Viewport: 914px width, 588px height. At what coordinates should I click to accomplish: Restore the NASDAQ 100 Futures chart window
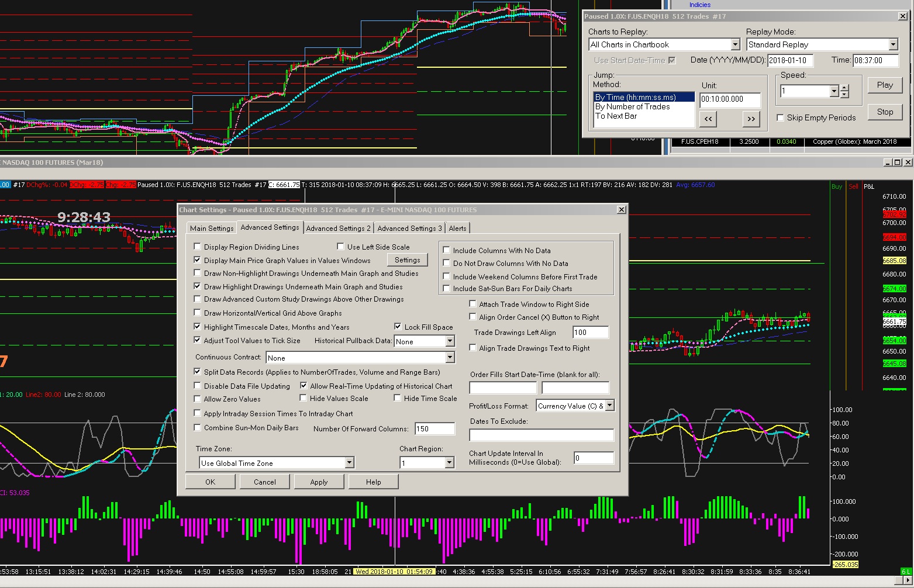898,162
